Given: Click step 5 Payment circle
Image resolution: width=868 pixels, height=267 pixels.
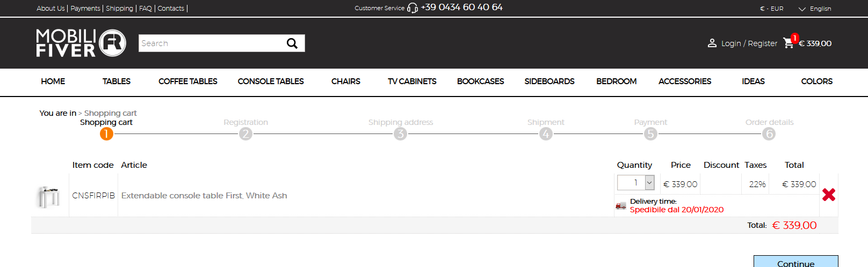Looking at the screenshot, I should click(650, 133).
